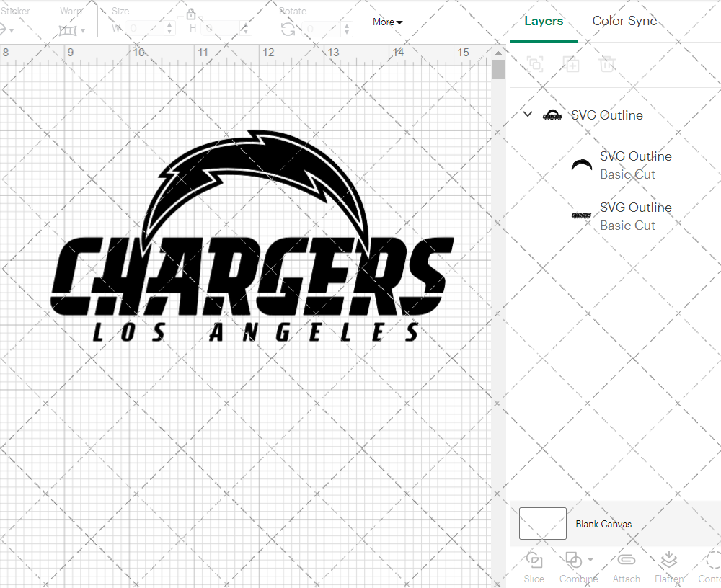Click the Attach paperclip icon

[x=626, y=561]
